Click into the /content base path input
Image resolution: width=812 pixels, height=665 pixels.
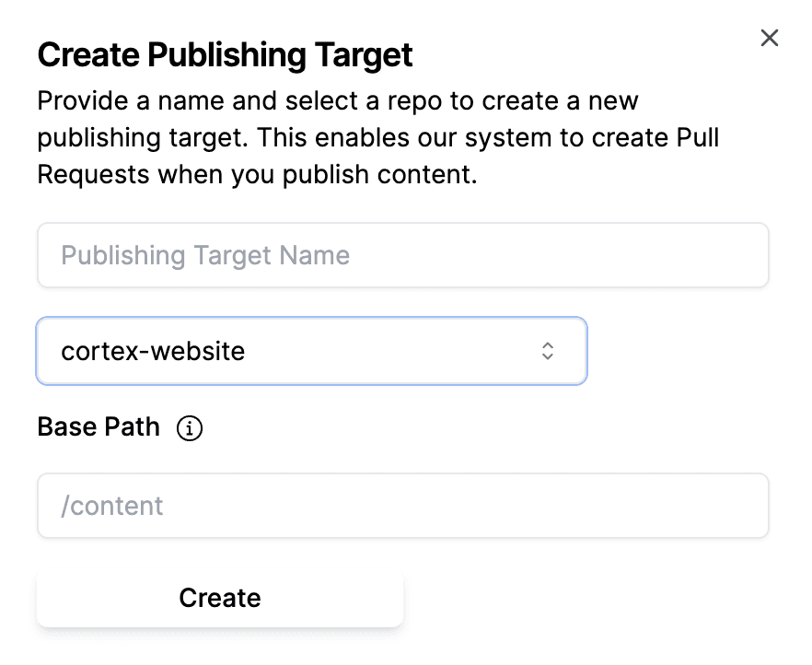click(x=402, y=506)
